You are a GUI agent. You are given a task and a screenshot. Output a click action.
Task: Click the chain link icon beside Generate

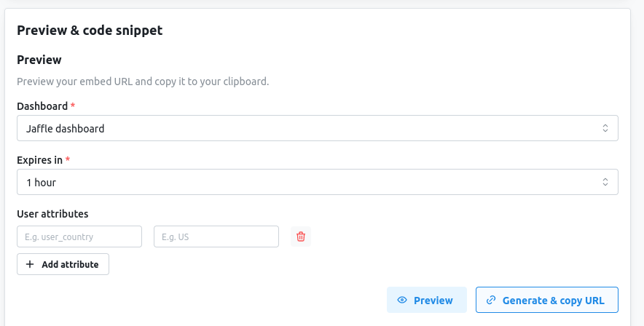(491, 300)
